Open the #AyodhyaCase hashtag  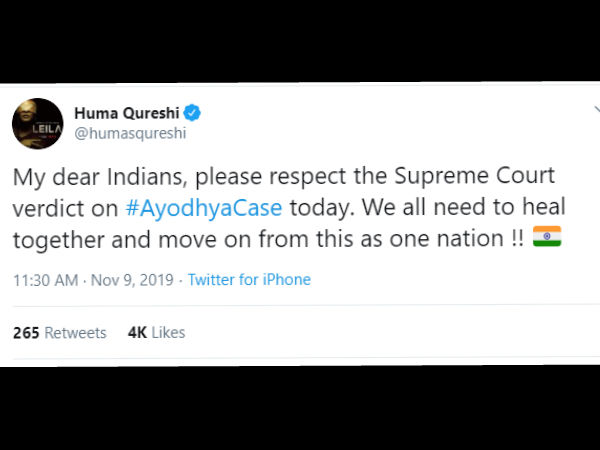click(x=204, y=208)
